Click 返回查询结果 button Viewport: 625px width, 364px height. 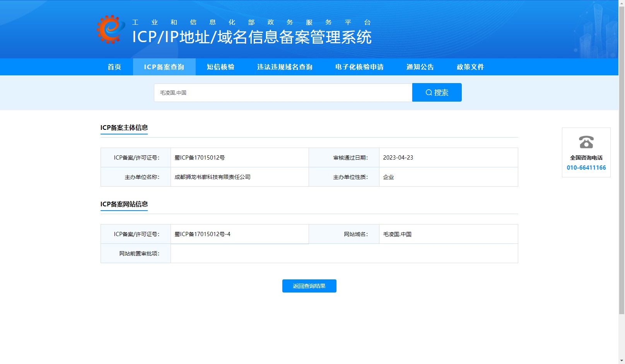[309, 286]
